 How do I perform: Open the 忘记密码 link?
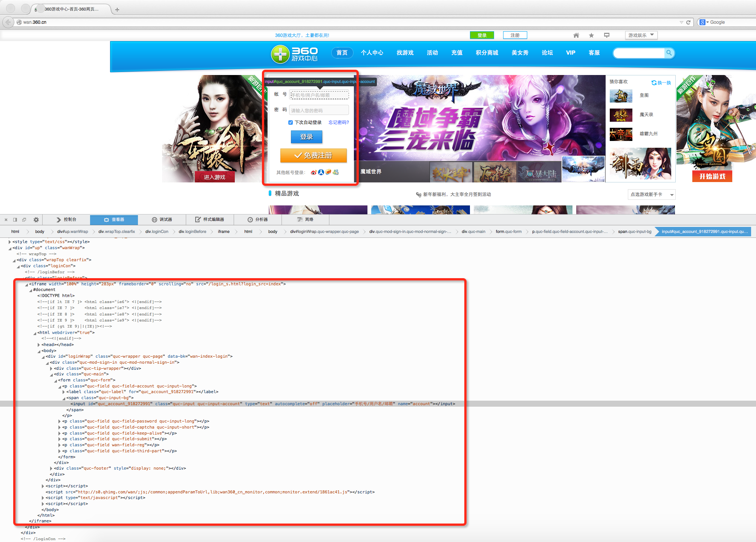click(x=338, y=122)
